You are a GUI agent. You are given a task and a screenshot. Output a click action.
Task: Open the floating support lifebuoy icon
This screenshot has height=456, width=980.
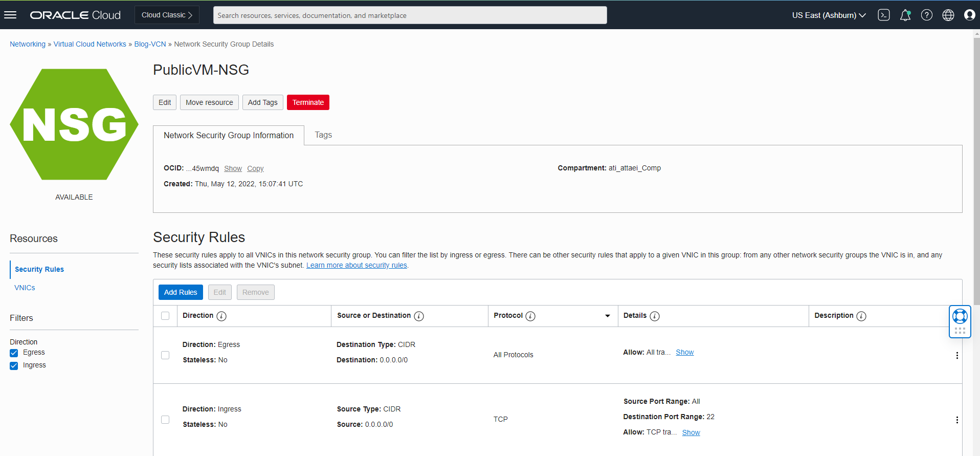960,316
